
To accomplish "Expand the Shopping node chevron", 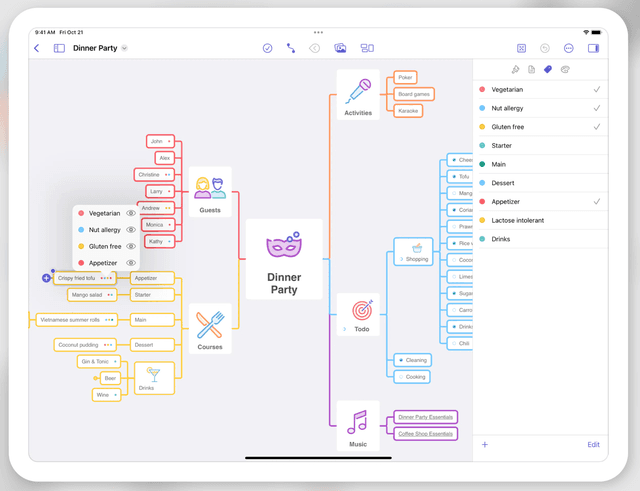I will pos(402,259).
